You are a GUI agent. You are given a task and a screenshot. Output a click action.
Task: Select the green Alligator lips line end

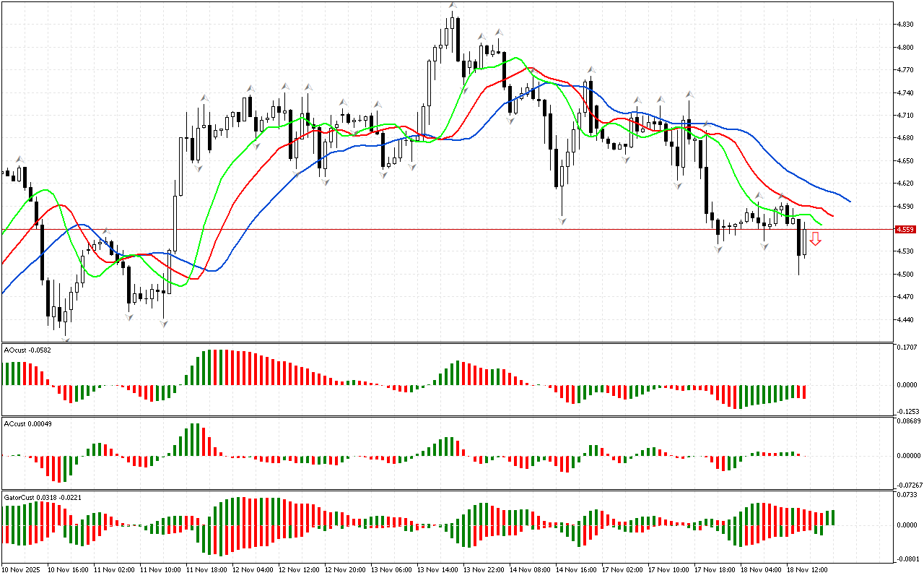tap(820, 225)
